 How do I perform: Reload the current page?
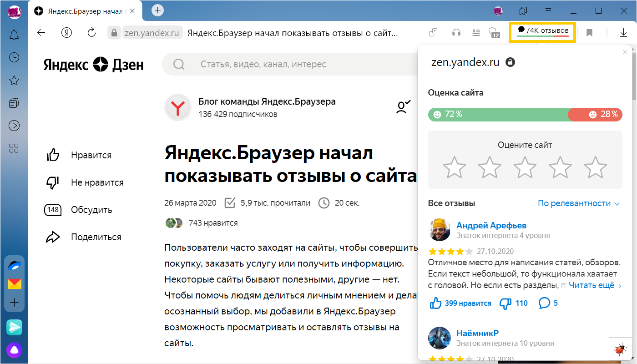tap(91, 32)
